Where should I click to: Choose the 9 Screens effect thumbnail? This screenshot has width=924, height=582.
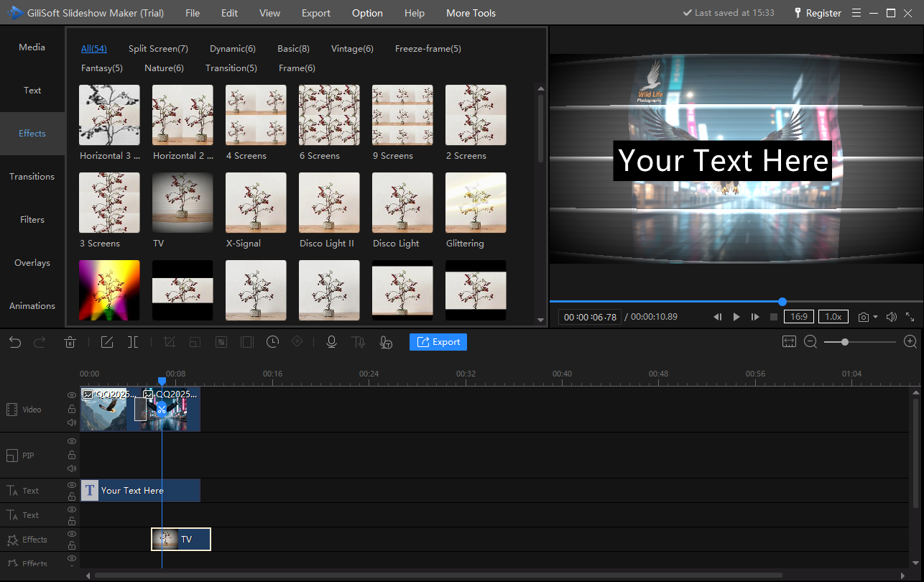pos(402,115)
